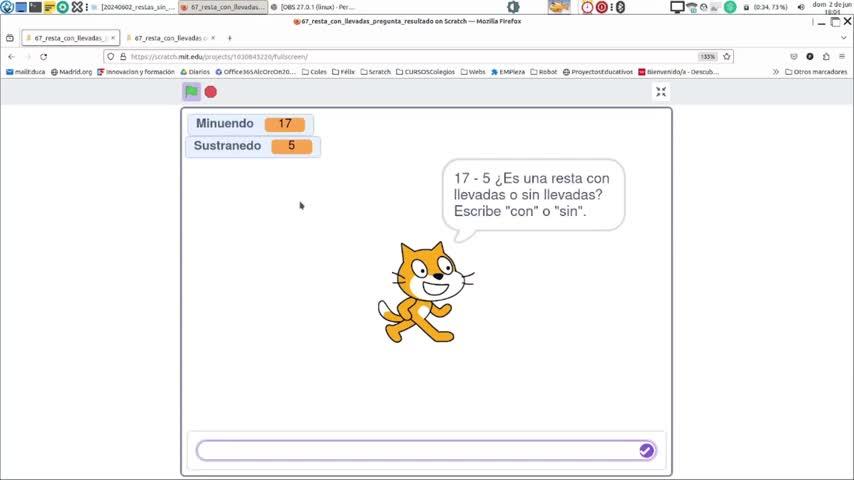Open the yellow notes launcher in the taskbar

click(x=49, y=7)
